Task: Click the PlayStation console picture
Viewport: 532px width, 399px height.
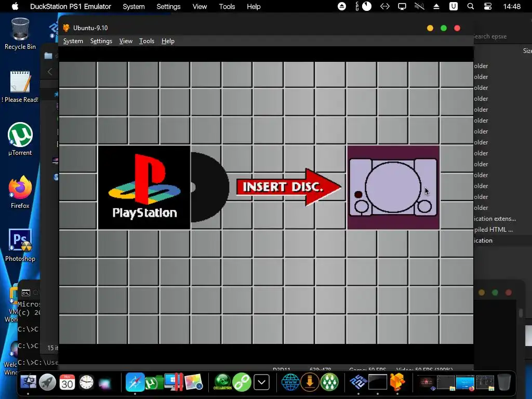Action: click(x=393, y=188)
